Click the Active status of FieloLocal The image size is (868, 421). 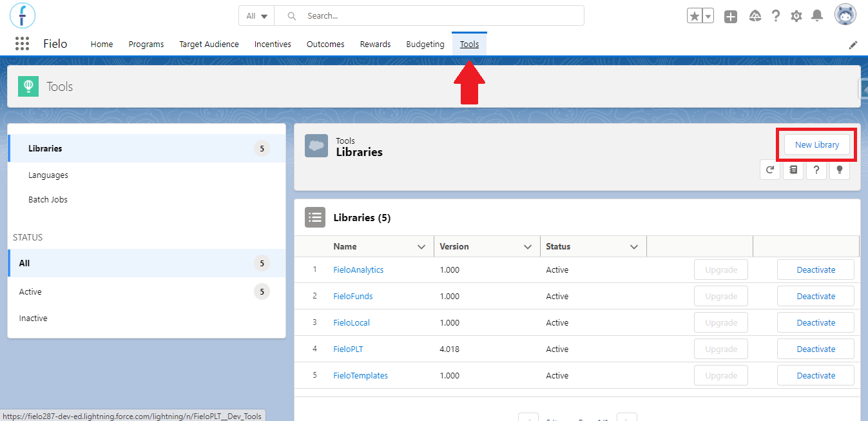(x=557, y=322)
